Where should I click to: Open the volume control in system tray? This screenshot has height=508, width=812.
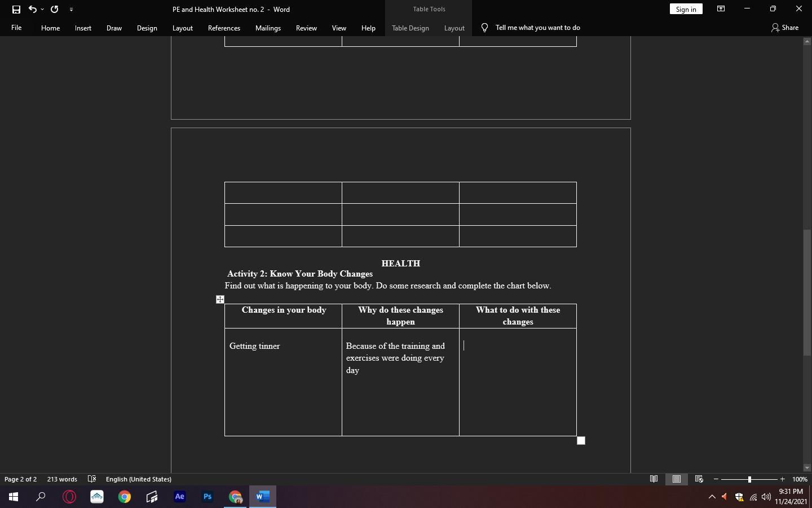[x=766, y=497]
